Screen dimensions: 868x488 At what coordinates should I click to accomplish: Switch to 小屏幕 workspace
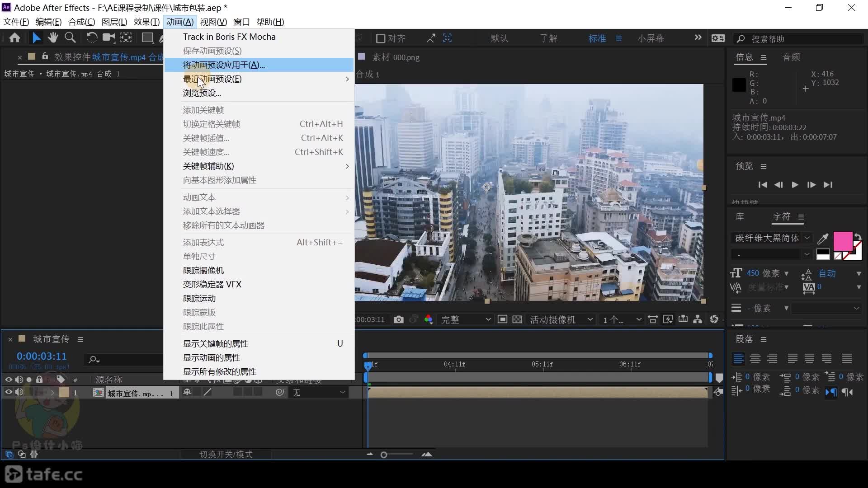click(x=651, y=38)
